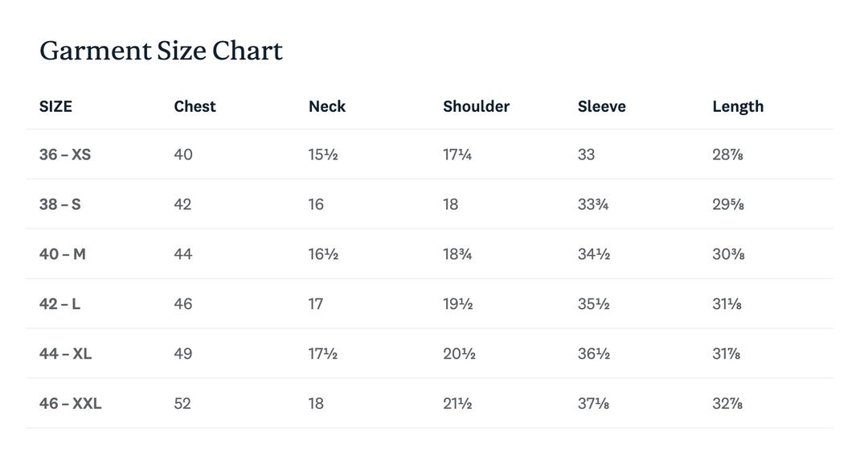Screen dimensions: 868x469
Task: Select the Neck column header
Action: click(327, 107)
